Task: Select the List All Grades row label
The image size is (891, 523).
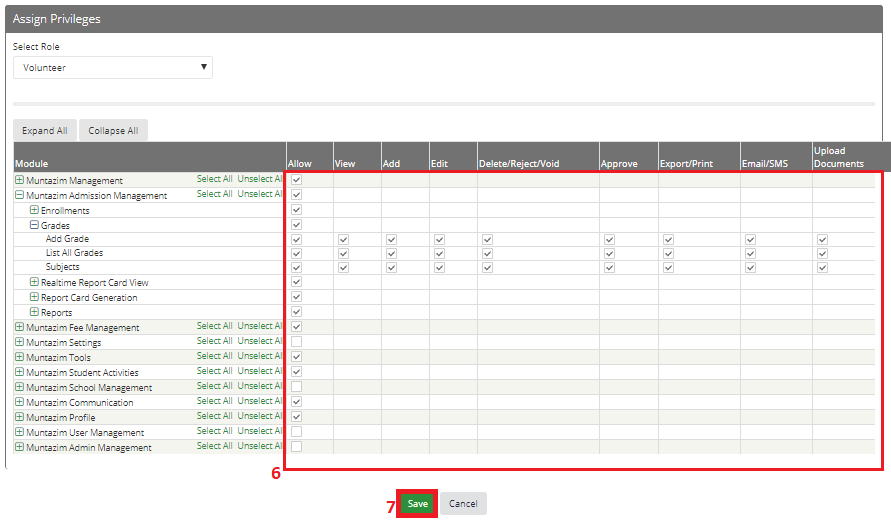Action: pos(74,252)
